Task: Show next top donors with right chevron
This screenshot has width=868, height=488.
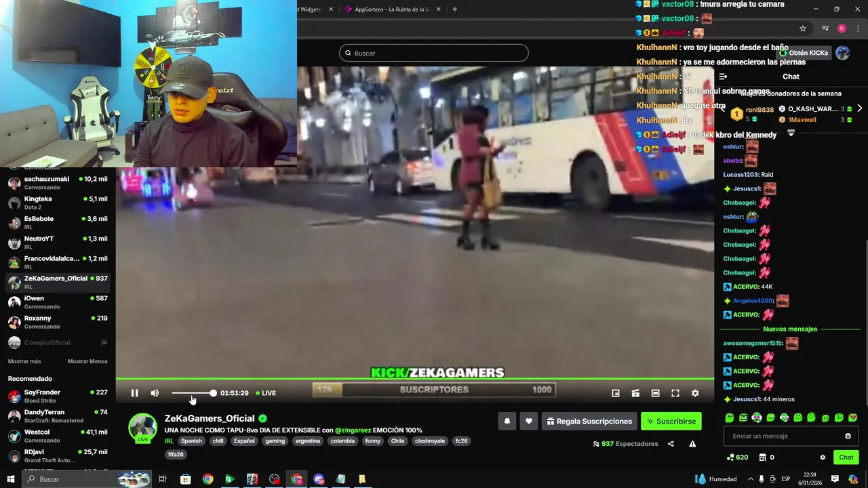Action: 859,108
